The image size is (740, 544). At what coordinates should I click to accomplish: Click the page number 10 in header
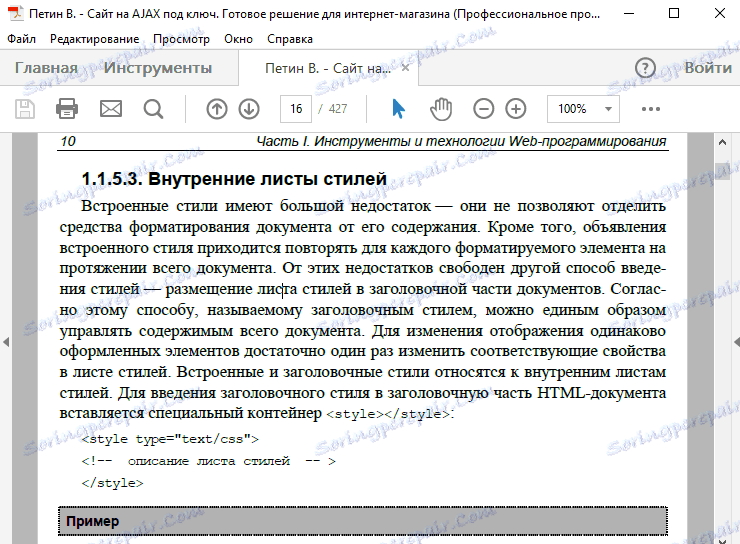pos(68,141)
